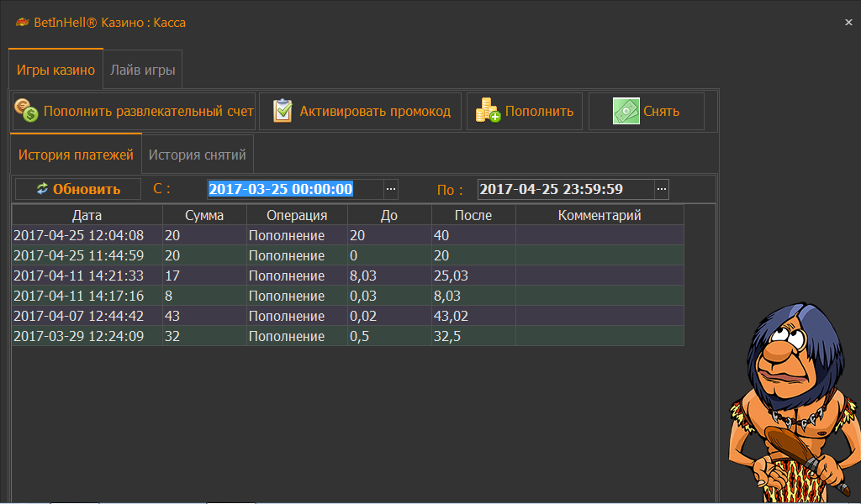Sort by the Дата column header
This screenshot has height=504, width=861.
click(x=87, y=215)
